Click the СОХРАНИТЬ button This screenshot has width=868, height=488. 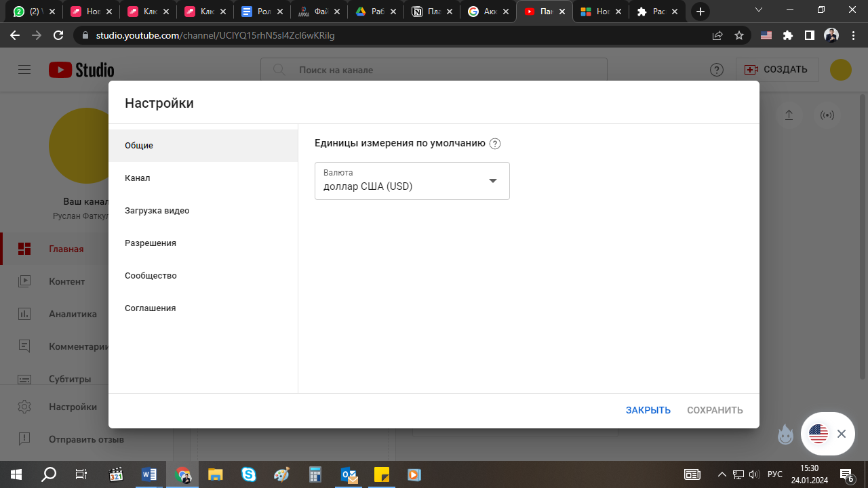715,410
